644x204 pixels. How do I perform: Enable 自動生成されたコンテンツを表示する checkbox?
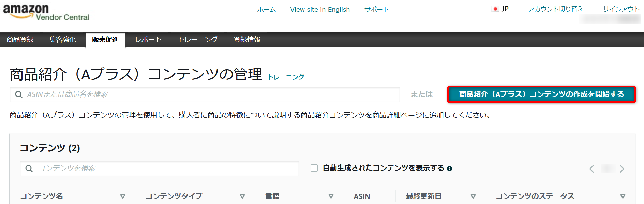coord(314,168)
